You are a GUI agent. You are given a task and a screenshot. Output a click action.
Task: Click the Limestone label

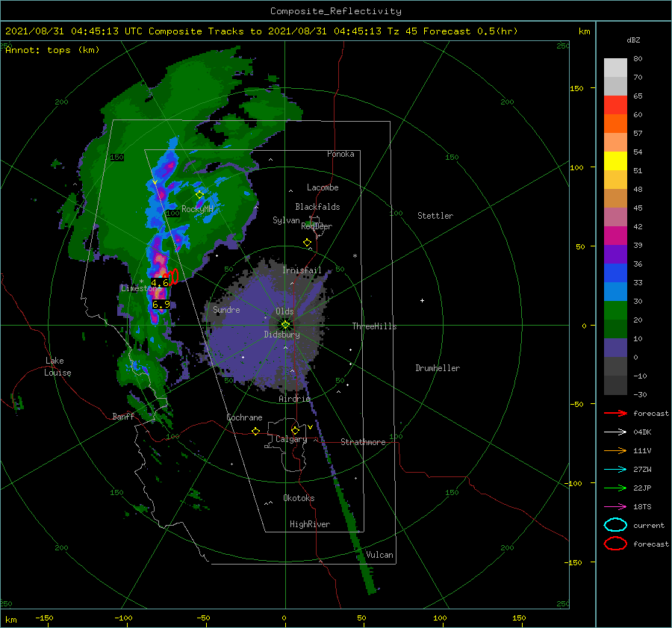tap(141, 288)
